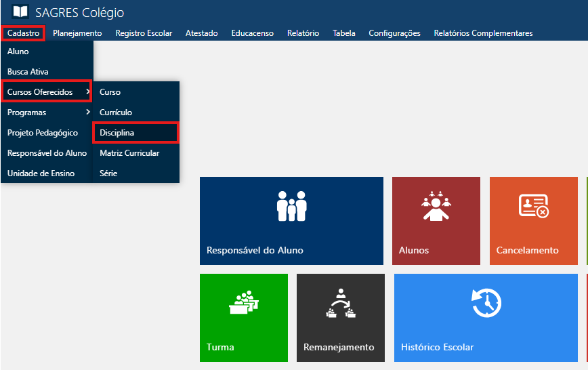The image size is (588, 370).
Task: Click the transfer arrow icon on Remanejamento tile
Action: 341,303
